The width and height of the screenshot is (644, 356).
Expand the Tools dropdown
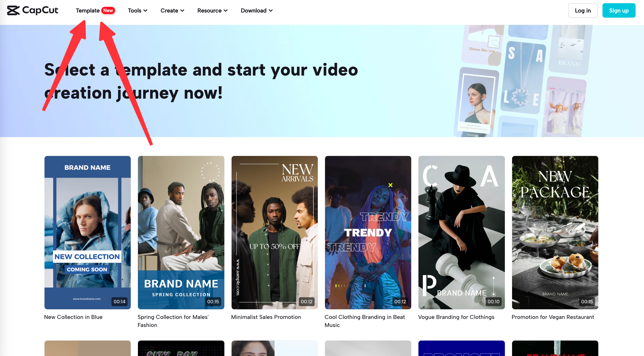coord(138,10)
